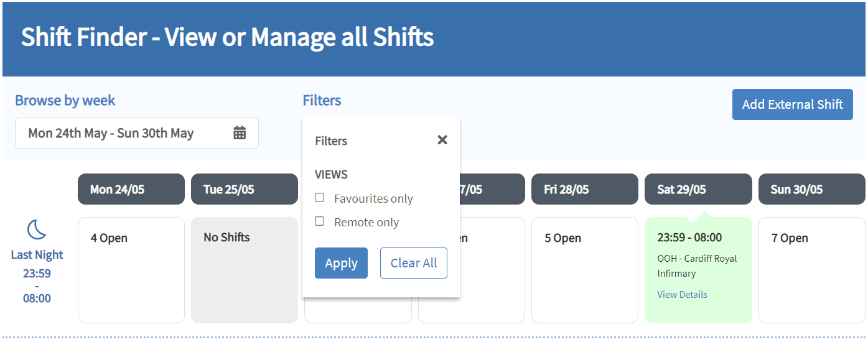The image size is (868, 342).
Task: Select the Tue 25/05 day header
Action: click(244, 189)
